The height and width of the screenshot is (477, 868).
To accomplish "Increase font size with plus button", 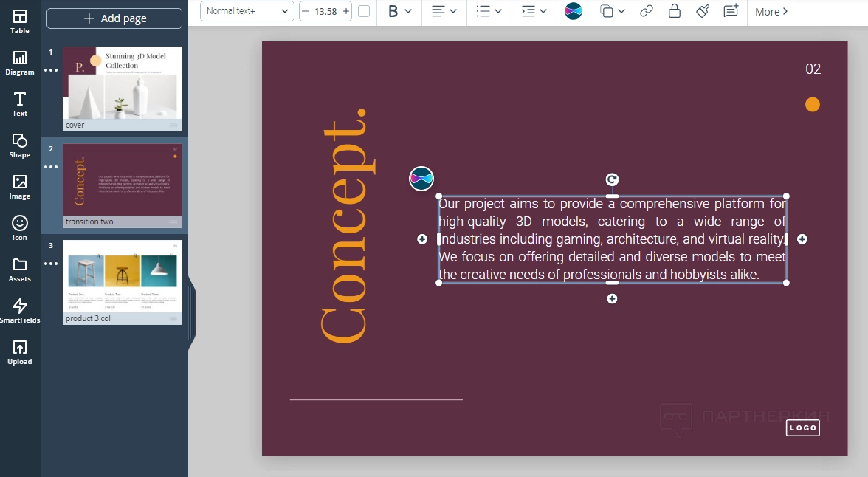I will (346, 11).
